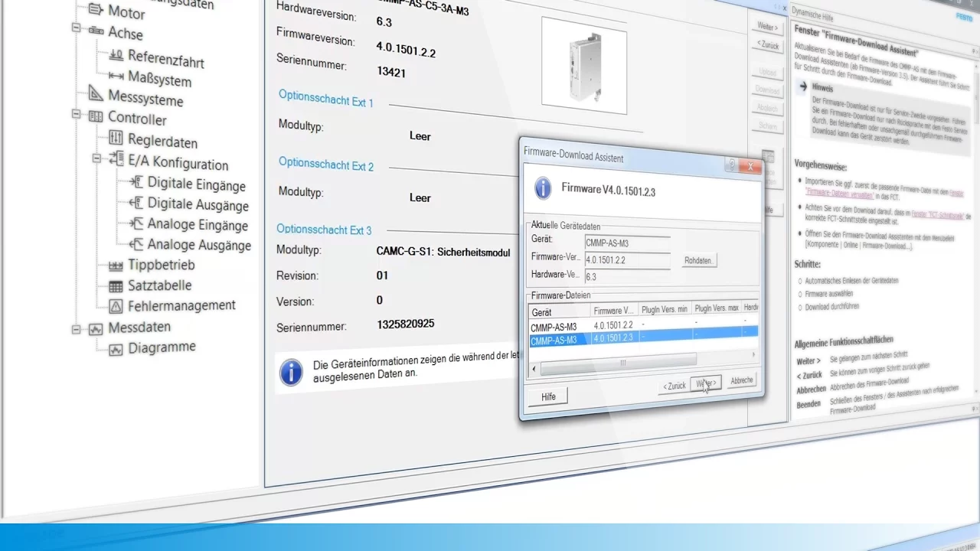
Task: Select firmware row with version 4.0.1501.2.2
Action: [x=643, y=324]
